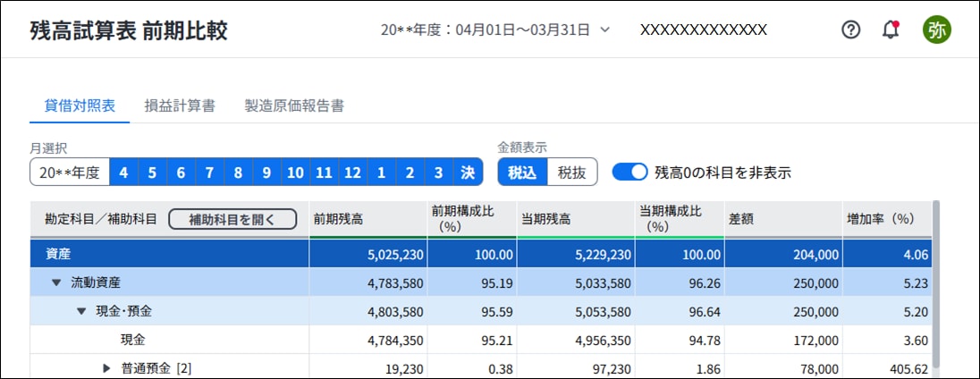Click 補助科目を開く button
980x379 pixels.
click(232, 219)
